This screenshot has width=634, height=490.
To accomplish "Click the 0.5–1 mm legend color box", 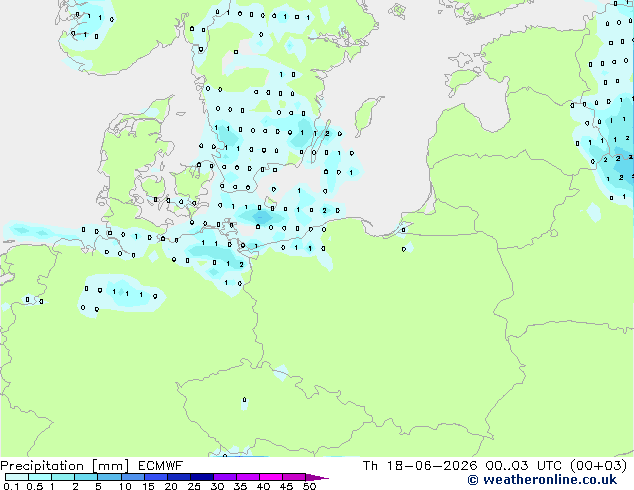I will tap(40, 477).
